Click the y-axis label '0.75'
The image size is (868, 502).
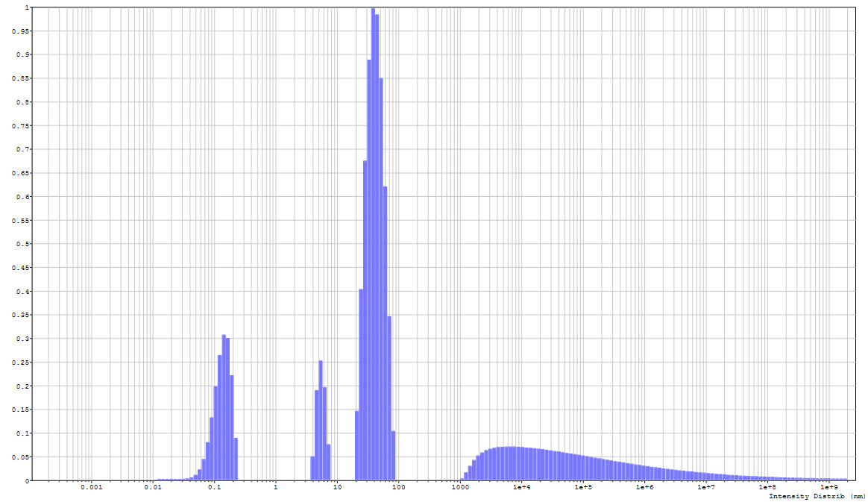[20, 126]
